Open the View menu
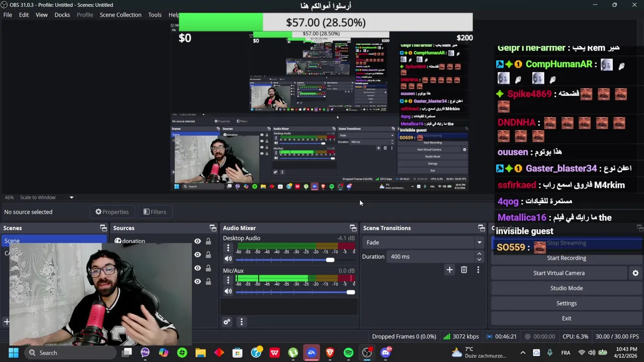644x362 pixels. 41,15
